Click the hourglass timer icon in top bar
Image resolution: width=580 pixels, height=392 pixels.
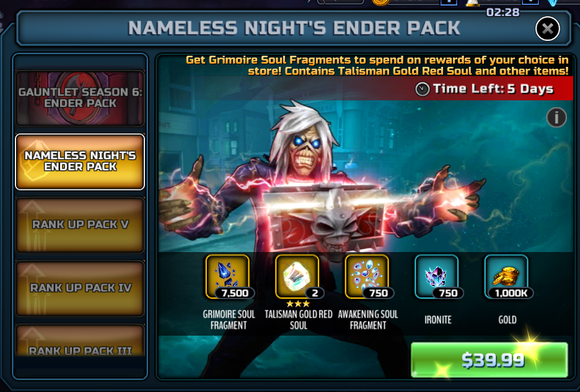(x=473, y=2)
